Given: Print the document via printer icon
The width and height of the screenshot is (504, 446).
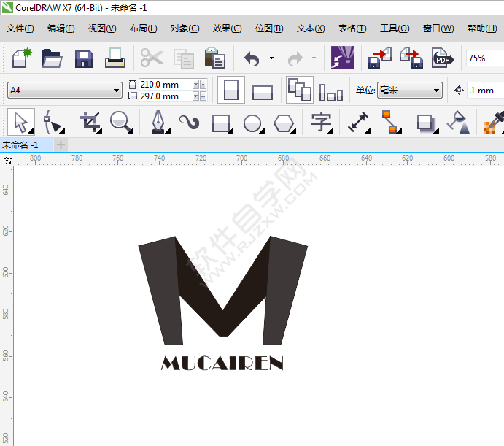Looking at the screenshot, I should pyautogui.click(x=115, y=58).
